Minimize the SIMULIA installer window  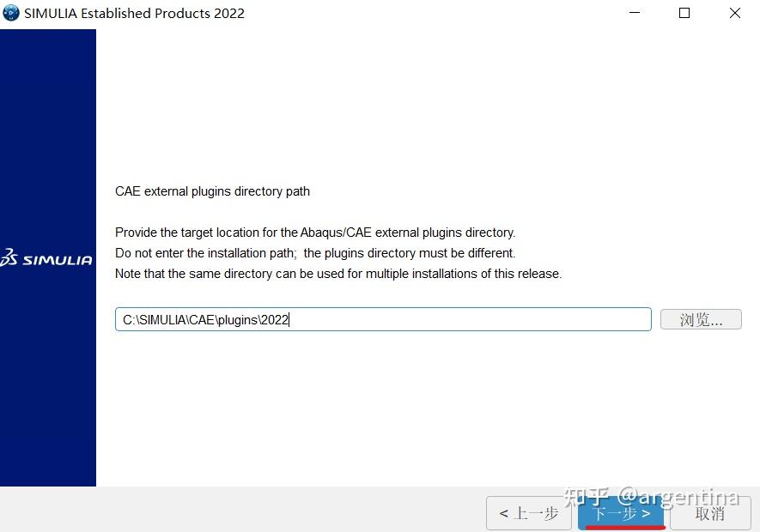pos(633,13)
